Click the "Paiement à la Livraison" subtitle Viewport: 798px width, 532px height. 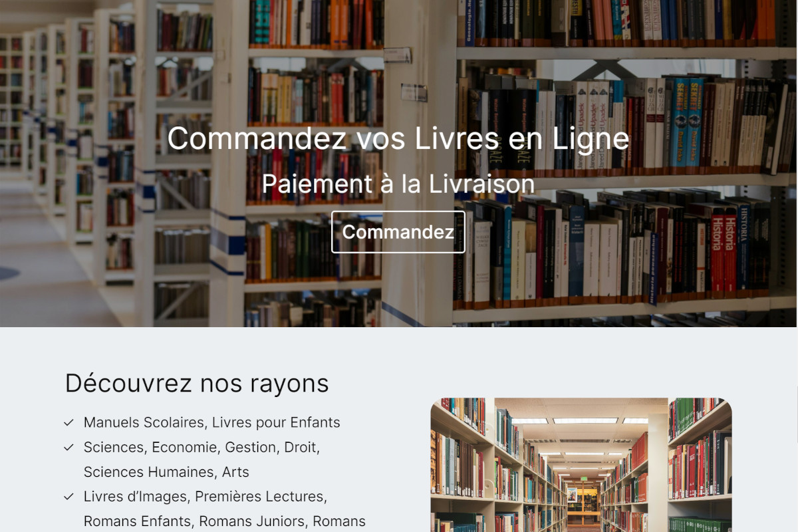pos(398,184)
